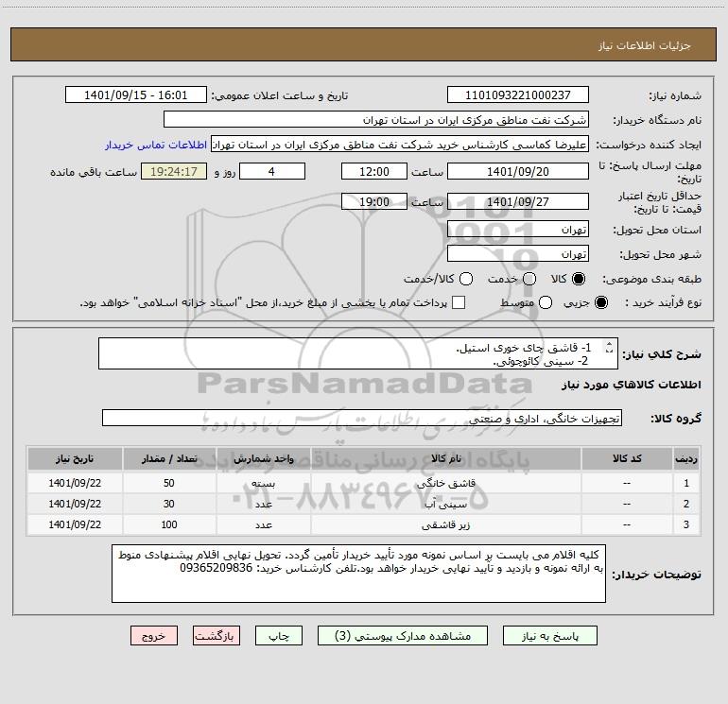Click the remaining days field showing 4
This screenshot has width=728, height=704.
[x=272, y=171]
